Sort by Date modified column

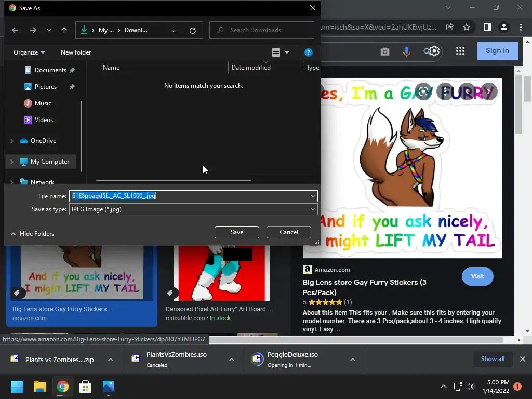click(251, 68)
